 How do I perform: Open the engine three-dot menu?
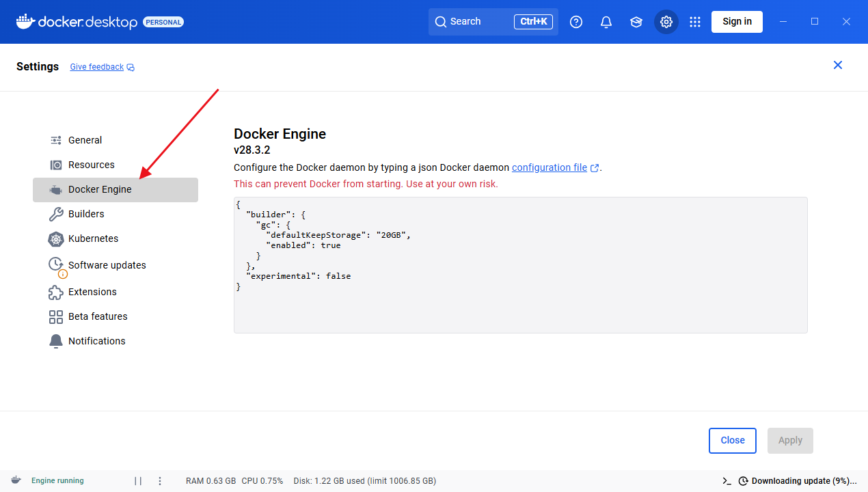[x=160, y=481]
